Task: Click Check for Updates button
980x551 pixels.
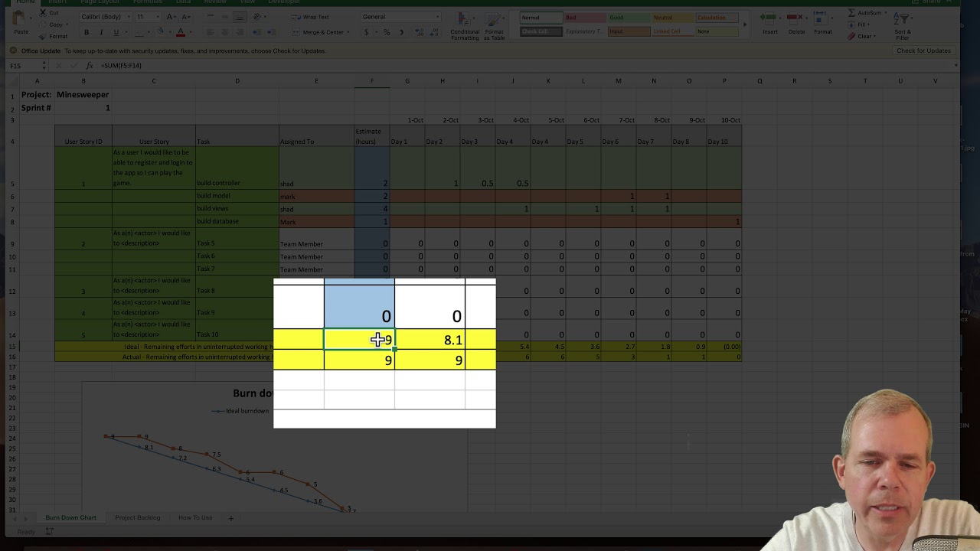Action: click(923, 51)
